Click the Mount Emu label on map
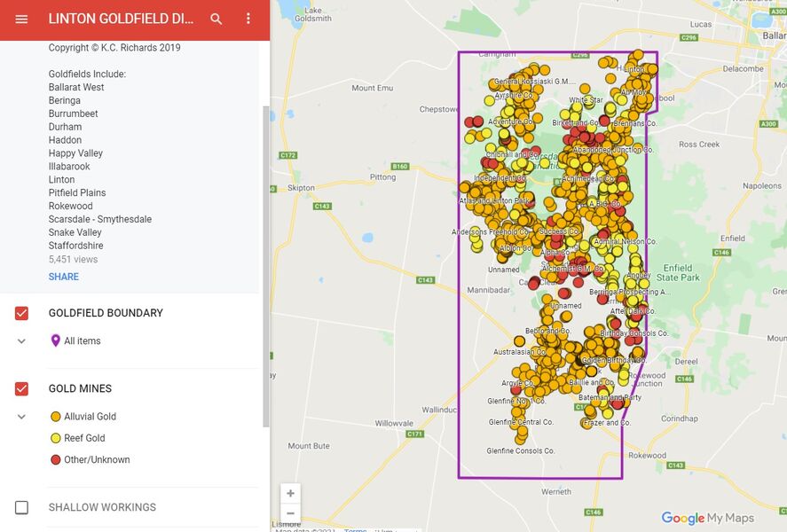Viewport: 787px width, 532px height. coord(373,89)
